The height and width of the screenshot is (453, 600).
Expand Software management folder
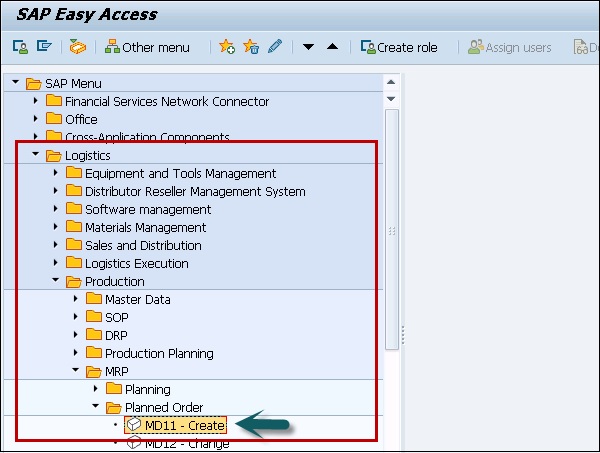coord(56,209)
